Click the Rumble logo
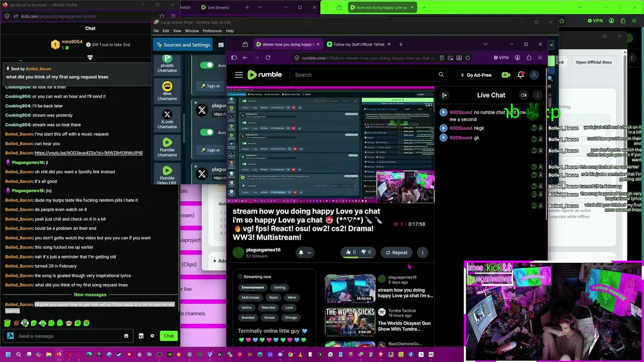Image resolution: width=644 pixels, height=362 pixels. (265, 75)
